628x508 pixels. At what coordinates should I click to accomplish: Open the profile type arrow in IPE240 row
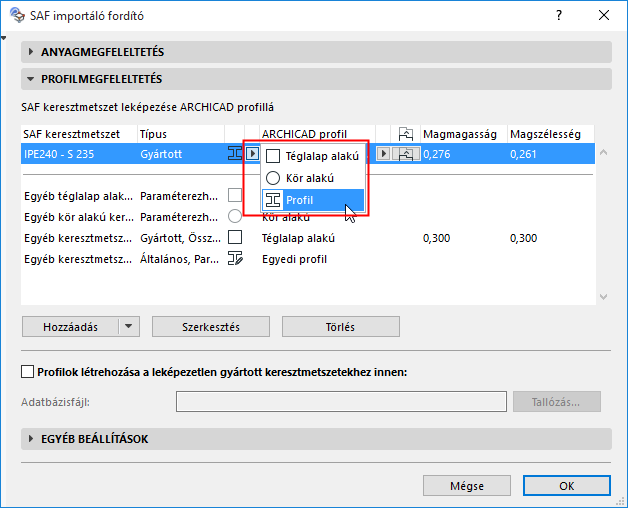252,153
